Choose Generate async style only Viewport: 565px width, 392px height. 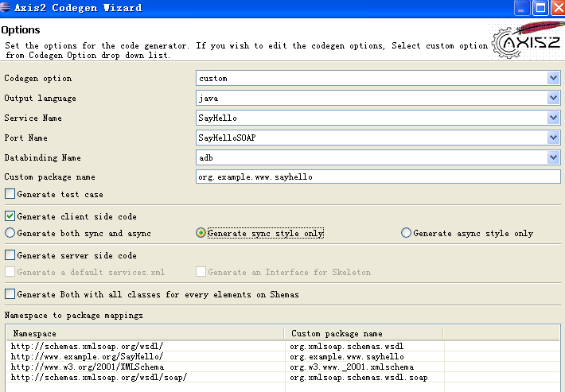point(407,233)
